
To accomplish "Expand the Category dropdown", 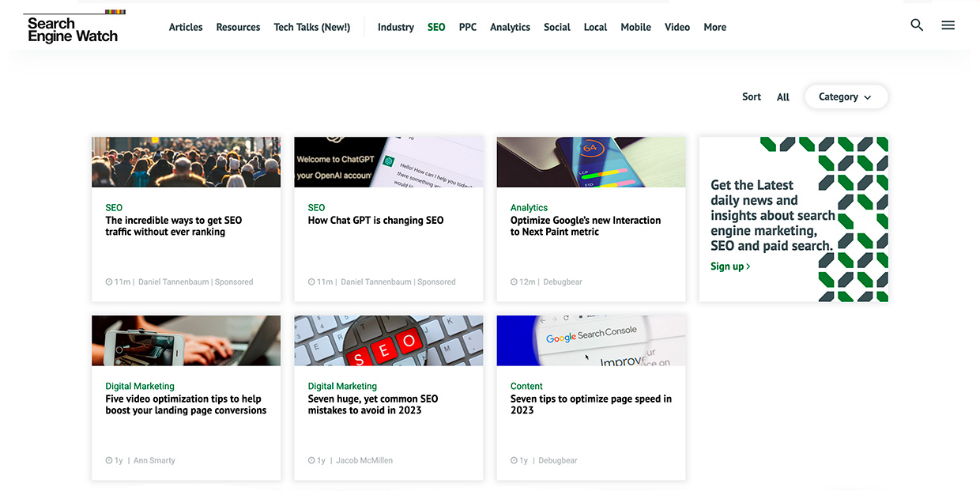I will tap(846, 96).
